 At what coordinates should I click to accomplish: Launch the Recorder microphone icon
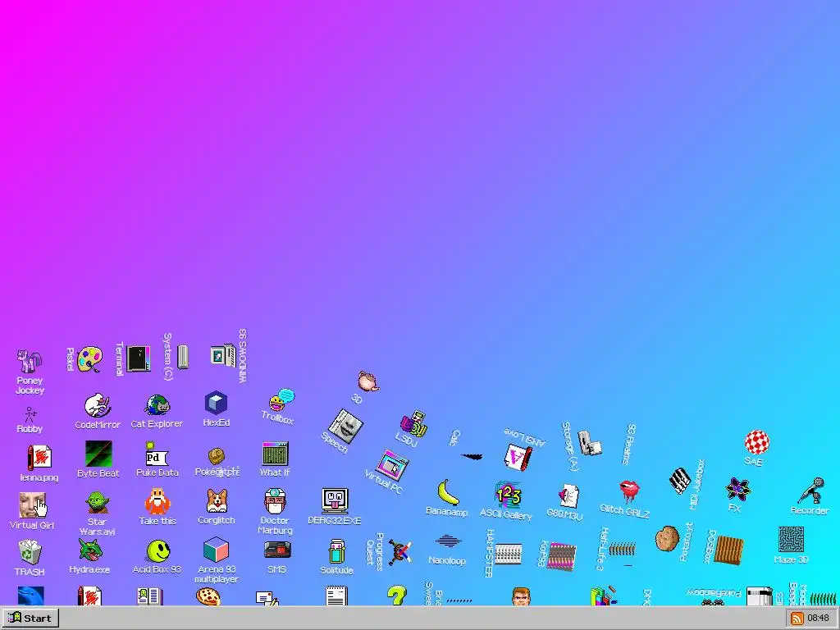tap(813, 491)
